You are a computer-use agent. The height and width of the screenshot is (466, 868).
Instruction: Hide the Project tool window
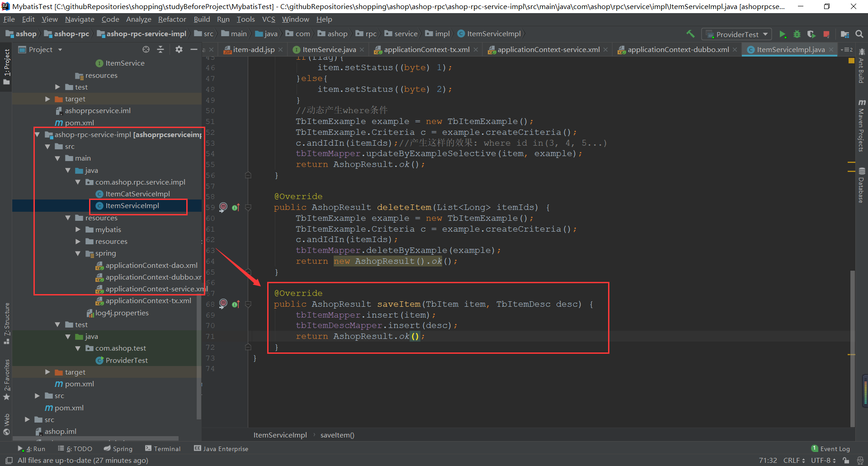194,49
